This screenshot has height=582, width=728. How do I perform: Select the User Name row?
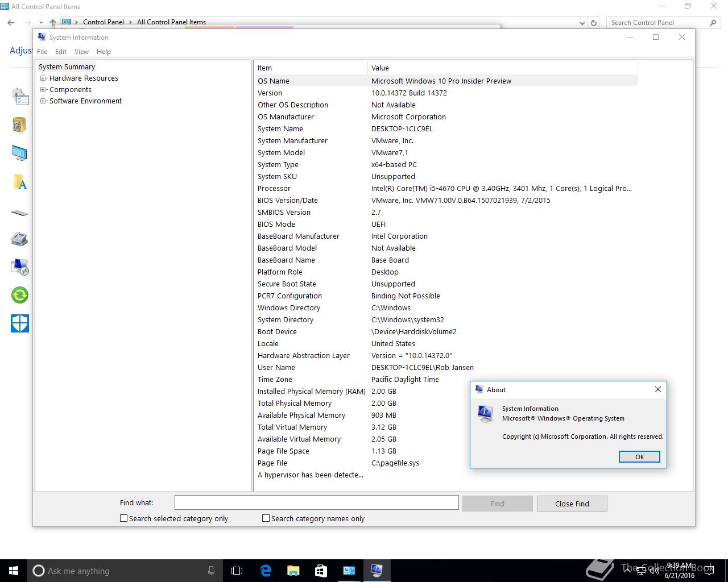(x=446, y=367)
